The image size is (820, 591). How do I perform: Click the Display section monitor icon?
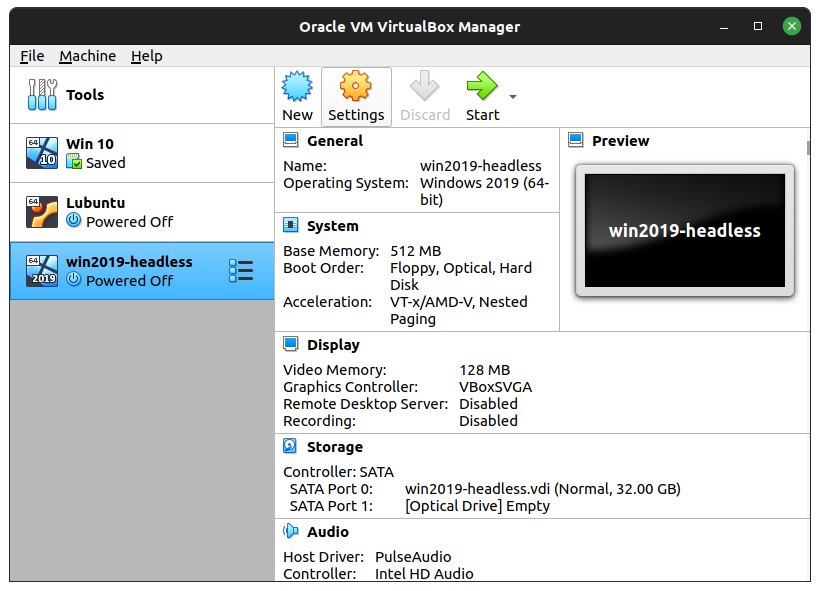point(291,344)
